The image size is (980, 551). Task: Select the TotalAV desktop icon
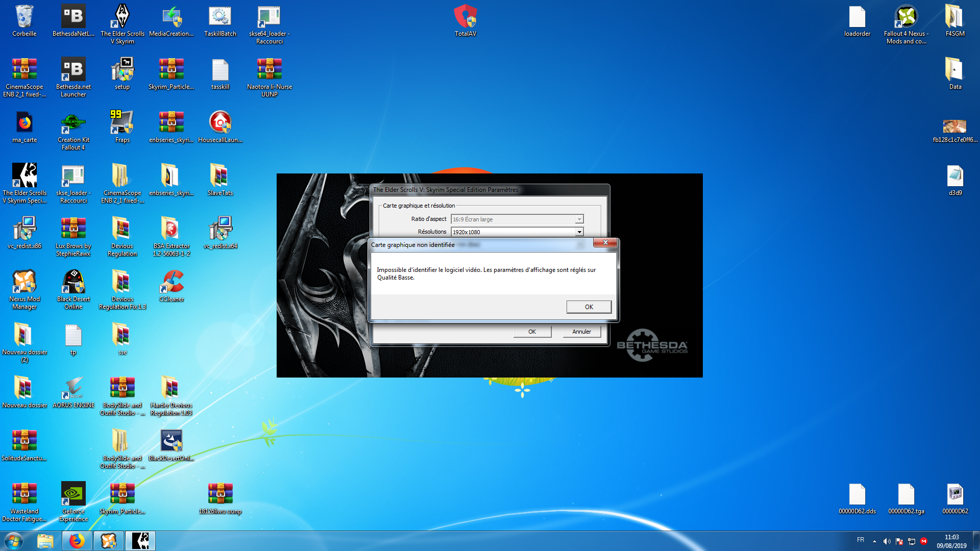tap(465, 21)
